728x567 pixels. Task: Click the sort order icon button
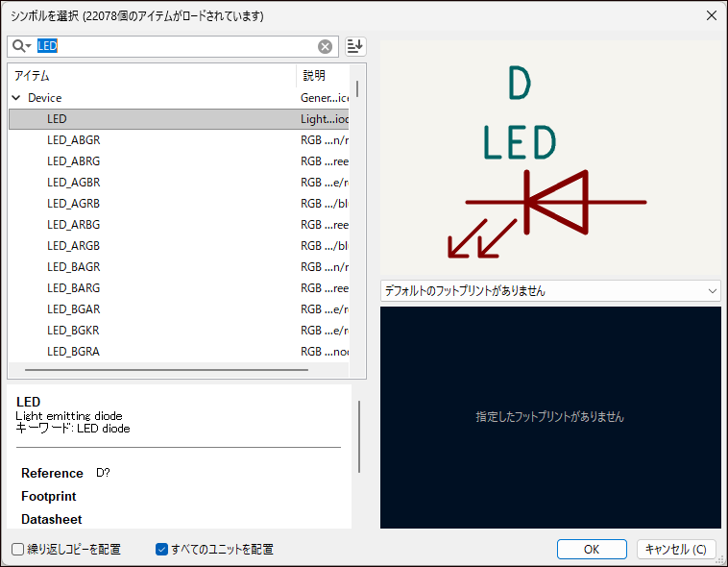pyautogui.click(x=355, y=46)
